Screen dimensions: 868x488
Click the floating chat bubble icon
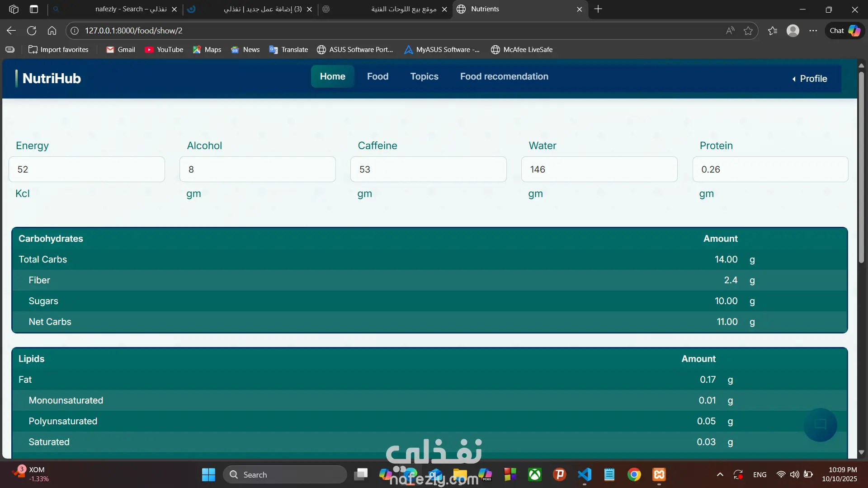[820, 424]
